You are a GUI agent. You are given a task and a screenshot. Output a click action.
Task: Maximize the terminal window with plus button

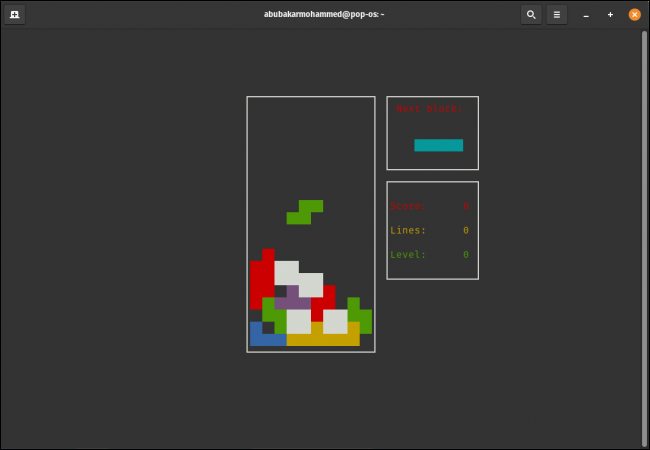610,15
